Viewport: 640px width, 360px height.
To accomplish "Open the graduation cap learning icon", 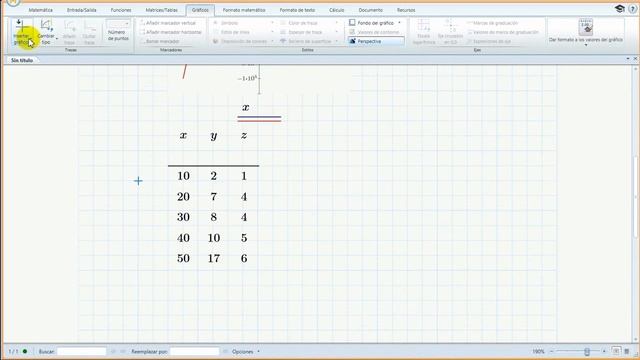I will (620, 9).
